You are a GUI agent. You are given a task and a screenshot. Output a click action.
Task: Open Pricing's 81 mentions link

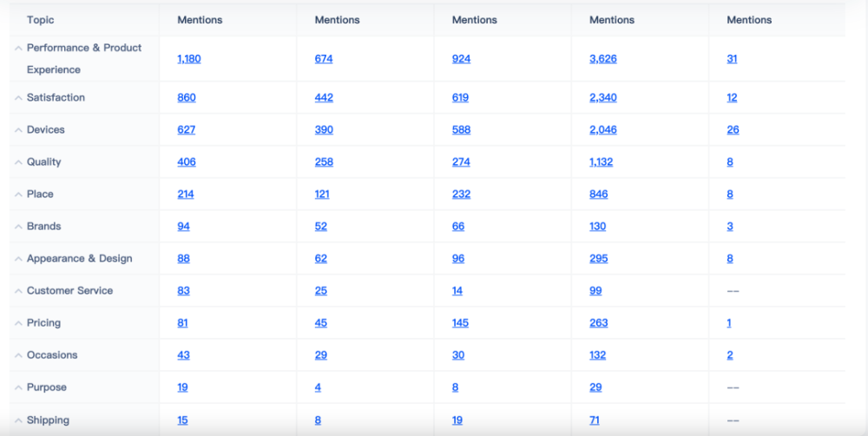pos(182,322)
